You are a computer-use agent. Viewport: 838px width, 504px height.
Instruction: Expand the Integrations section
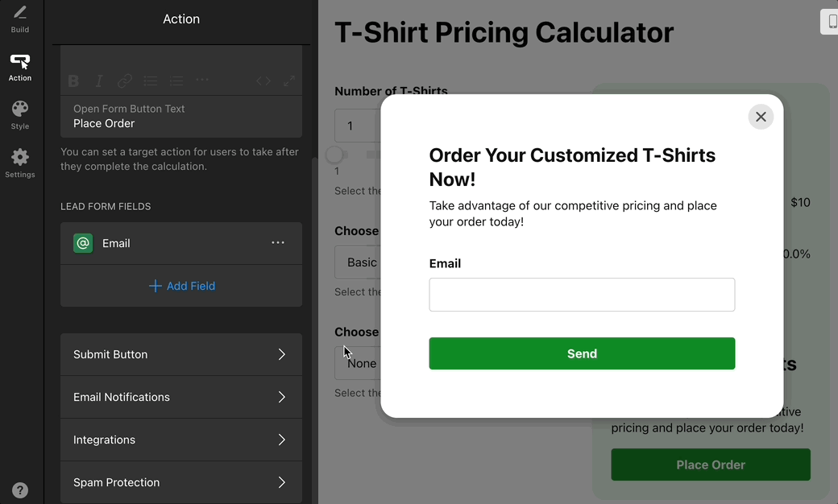pos(181,440)
